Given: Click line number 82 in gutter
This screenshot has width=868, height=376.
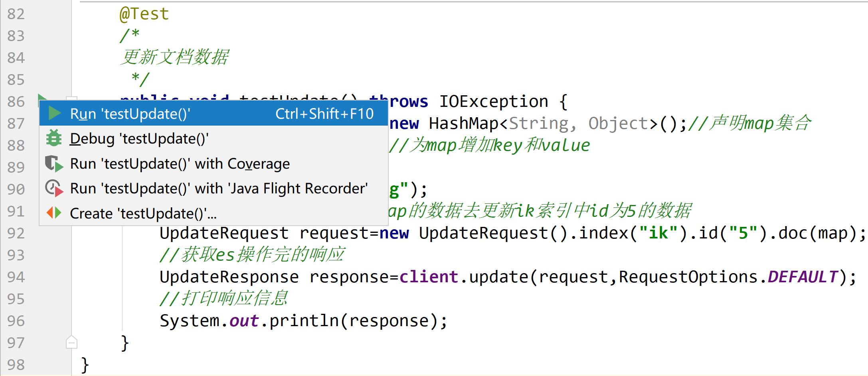Looking at the screenshot, I should point(16,14).
